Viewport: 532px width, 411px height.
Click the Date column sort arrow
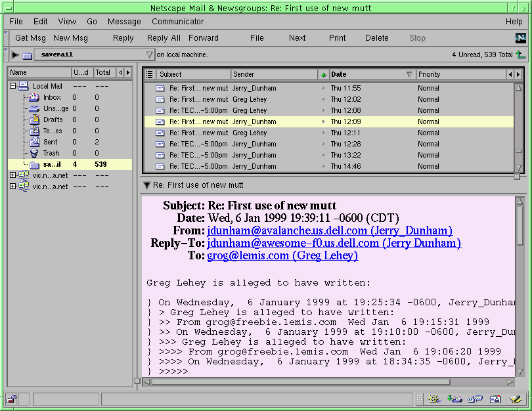pos(409,74)
